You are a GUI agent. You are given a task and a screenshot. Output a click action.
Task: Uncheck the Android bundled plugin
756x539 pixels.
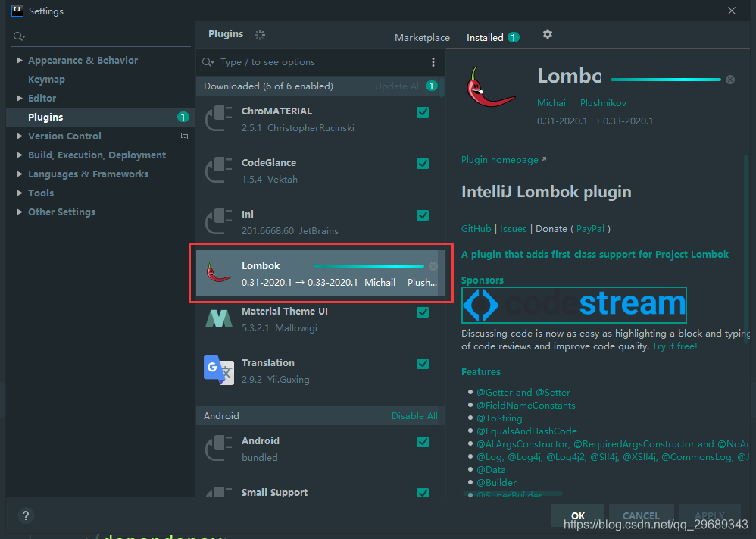(x=423, y=442)
